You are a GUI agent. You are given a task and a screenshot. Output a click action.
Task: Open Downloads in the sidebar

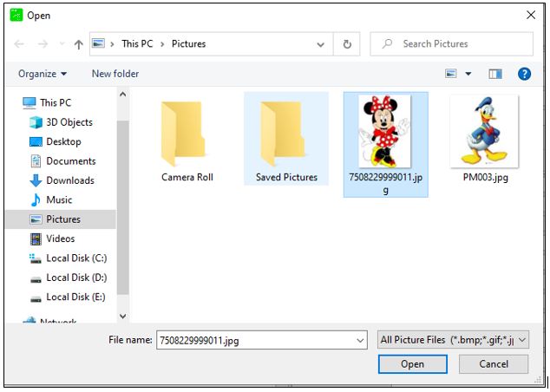(x=70, y=180)
